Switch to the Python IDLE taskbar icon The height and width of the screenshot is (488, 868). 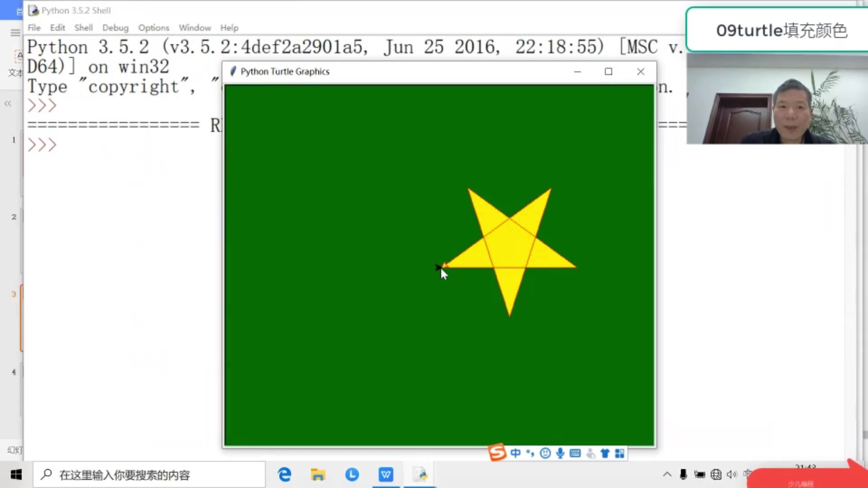click(x=420, y=474)
